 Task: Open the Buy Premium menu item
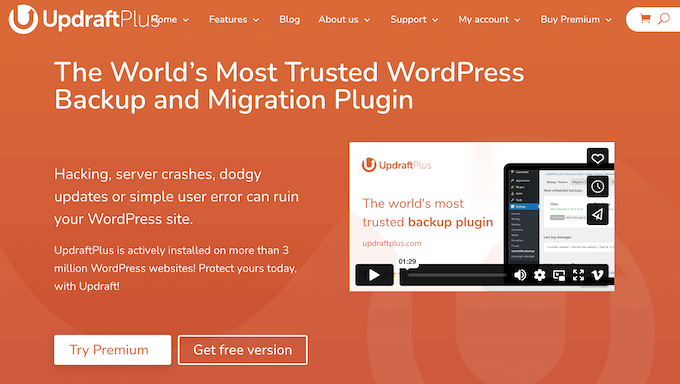570,20
